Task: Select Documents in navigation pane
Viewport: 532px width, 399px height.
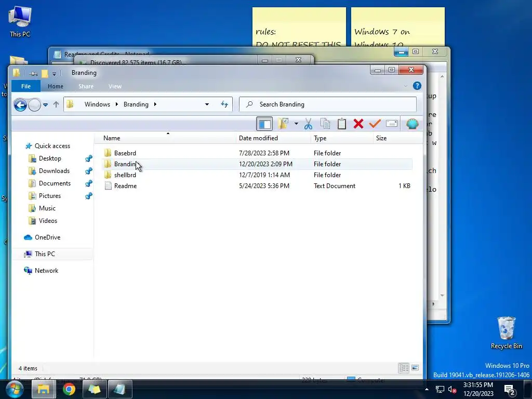Action: 55,183
